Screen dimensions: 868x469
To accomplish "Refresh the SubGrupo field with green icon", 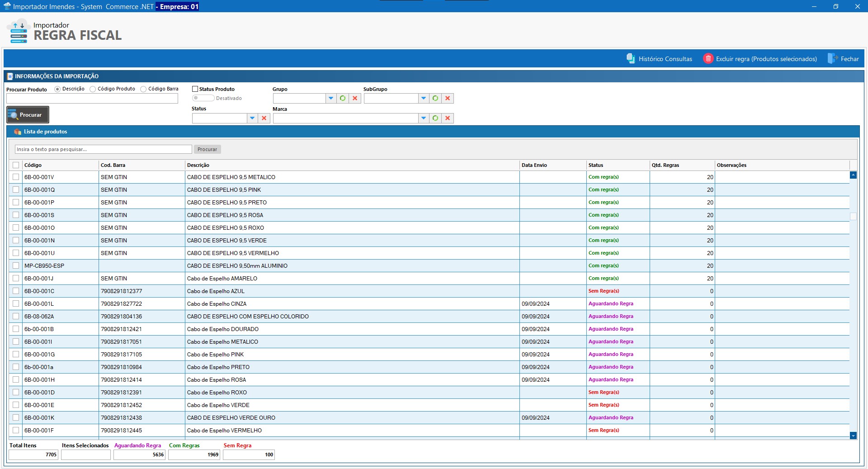I will click(x=435, y=98).
